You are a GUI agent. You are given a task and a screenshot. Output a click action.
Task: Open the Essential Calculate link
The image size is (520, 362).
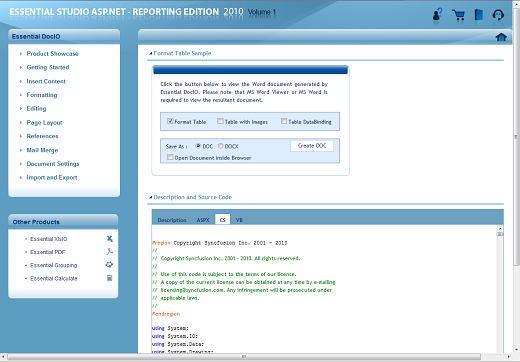click(54, 278)
